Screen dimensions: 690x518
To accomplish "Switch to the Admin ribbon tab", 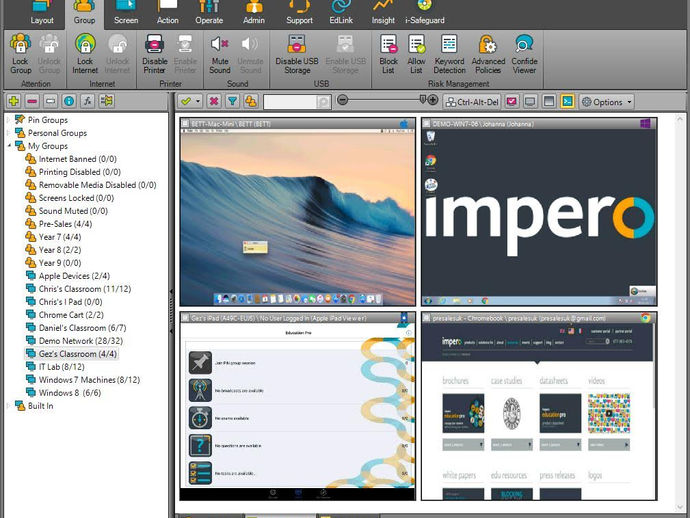I will pyautogui.click(x=254, y=13).
